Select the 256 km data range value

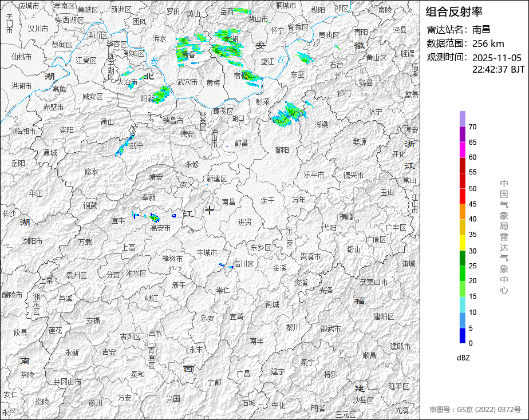click(x=488, y=44)
